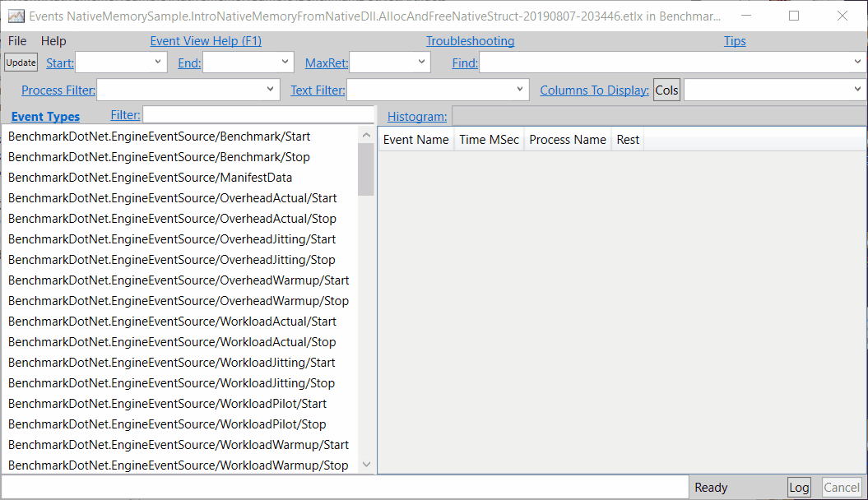Image resolution: width=868 pixels, height=500 pixels.
Task: Expand the End time dropdown
Action: (x=284, y=62)
